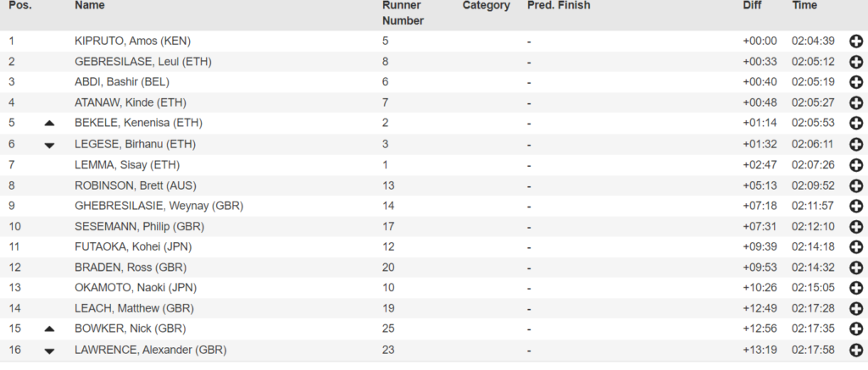Click up arrow beside BEKELE position

[49, 124]
